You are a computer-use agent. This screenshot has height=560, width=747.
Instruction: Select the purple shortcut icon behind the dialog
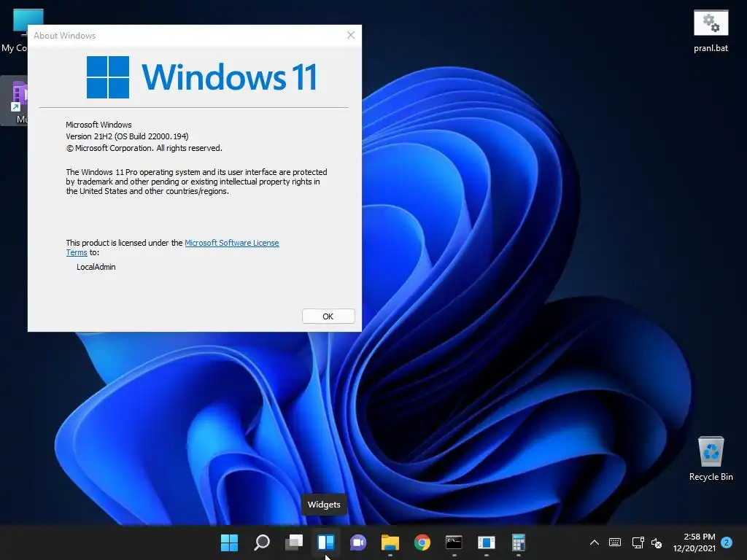[x=14, y=101]
